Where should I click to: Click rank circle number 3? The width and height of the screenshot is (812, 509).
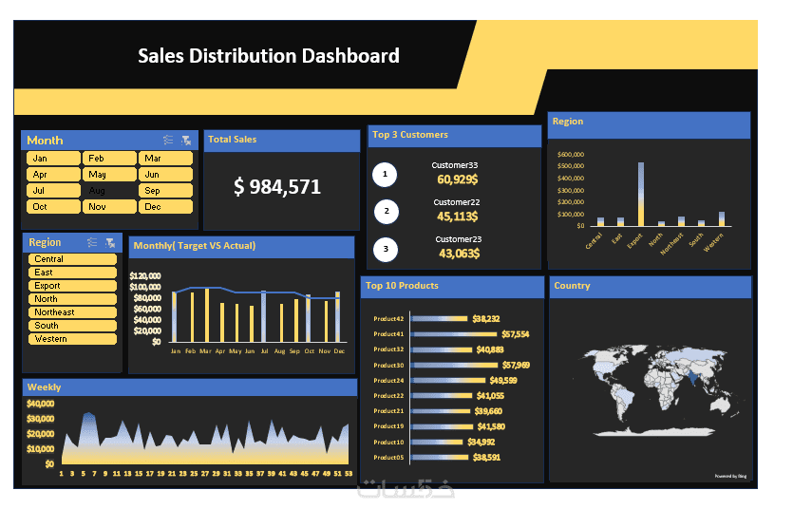pos(386,249)
